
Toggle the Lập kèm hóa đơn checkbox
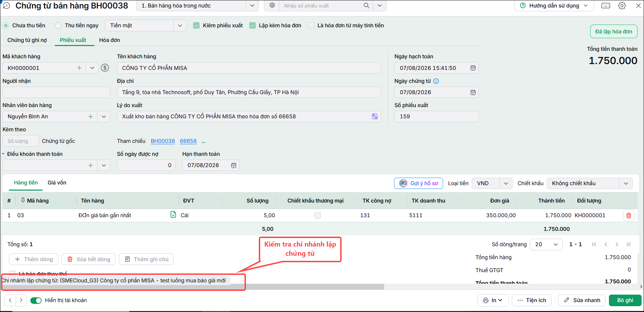tap(252, 26)
